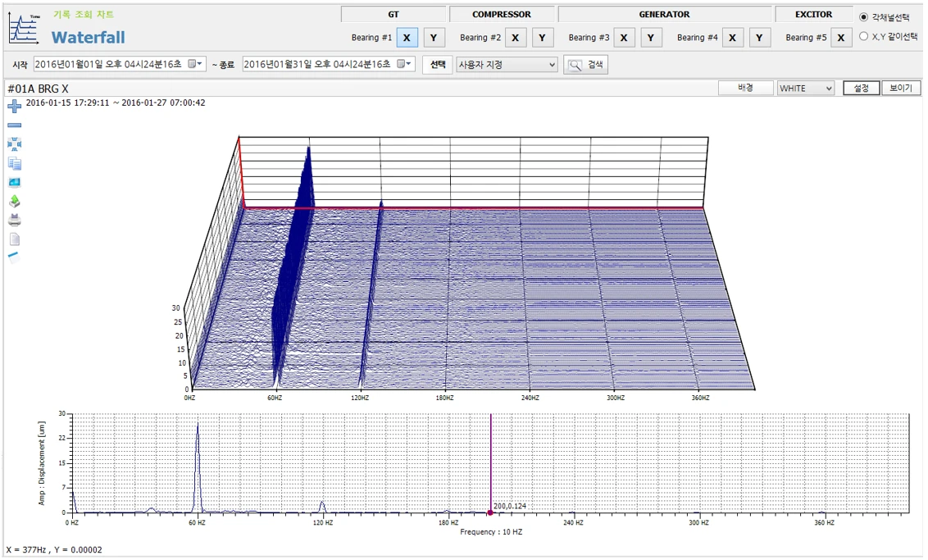
Task: Open the 사용자 지정 period dropdown
Action: (x=507, y=65)
